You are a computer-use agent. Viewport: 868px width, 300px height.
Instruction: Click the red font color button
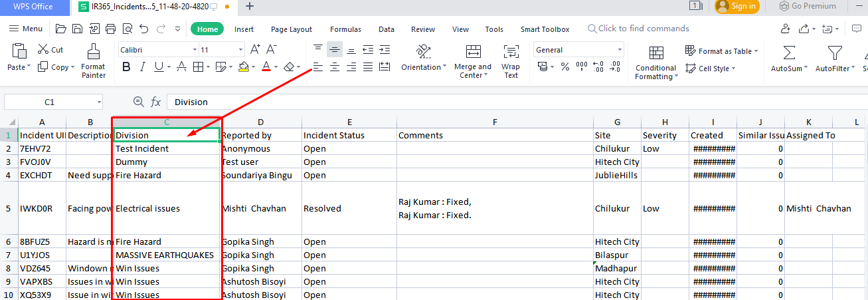266,67
